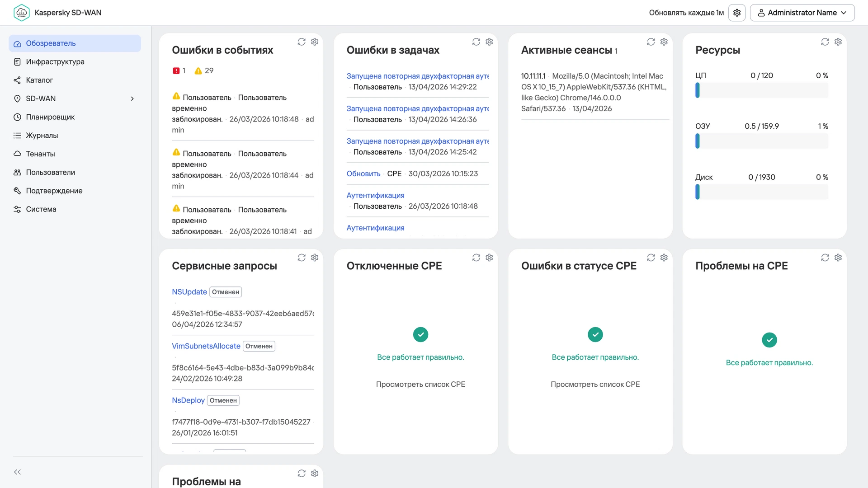868x488 pixels.
Task: Open the NsDeploy service request link
Action: [188, 400]
